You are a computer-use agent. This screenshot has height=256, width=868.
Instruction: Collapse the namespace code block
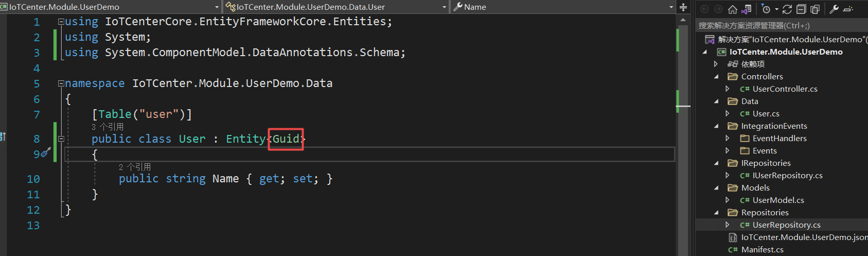click(61, 83)
